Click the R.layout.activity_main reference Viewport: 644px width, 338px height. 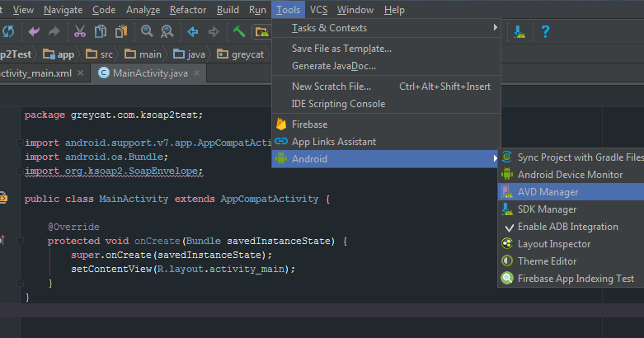coord(221,269)
